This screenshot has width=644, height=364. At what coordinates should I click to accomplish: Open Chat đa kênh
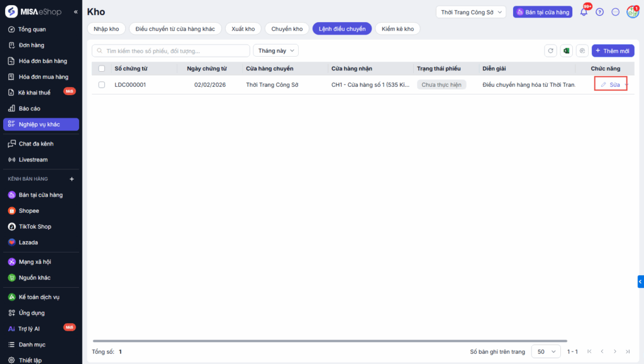pos(36,144)
